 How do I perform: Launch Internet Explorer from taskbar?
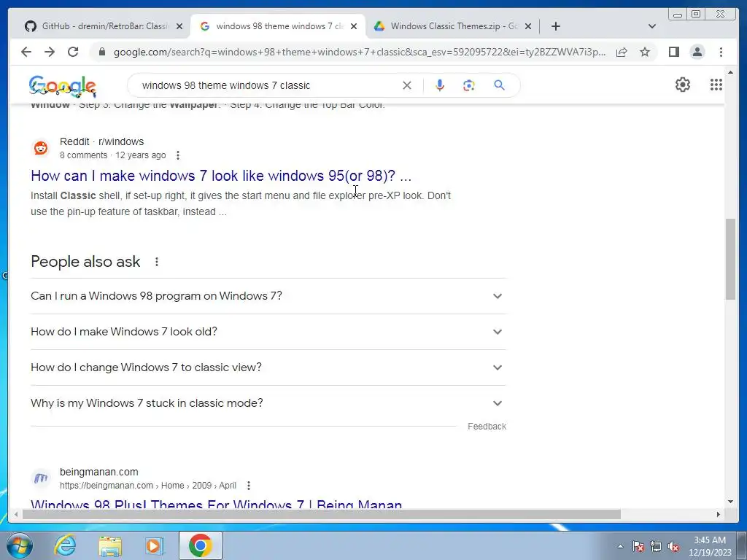[65, 545]
